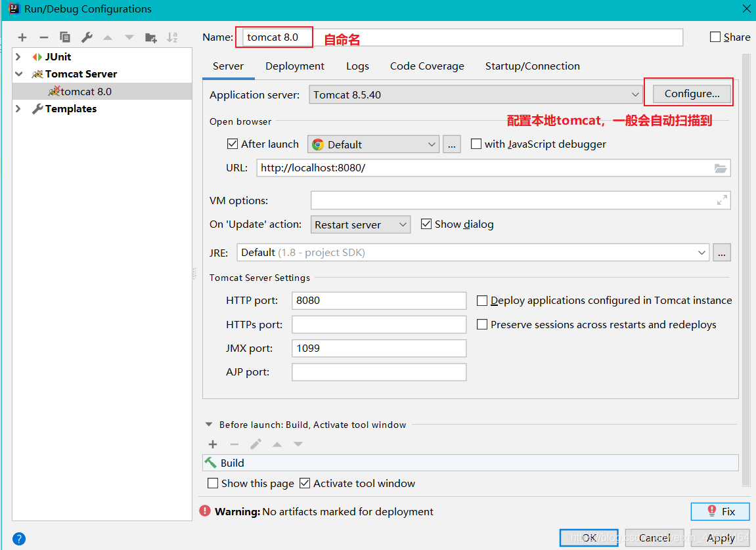Move the before-launch task down

(x=298, y=444)
